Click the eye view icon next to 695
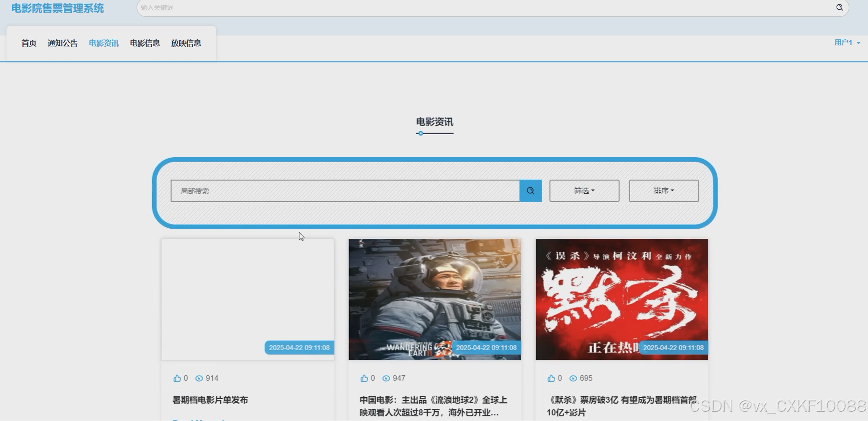Image resolution: width=868 pixels, height=421 pixels. pyautogui.click(x=574, y=378)
